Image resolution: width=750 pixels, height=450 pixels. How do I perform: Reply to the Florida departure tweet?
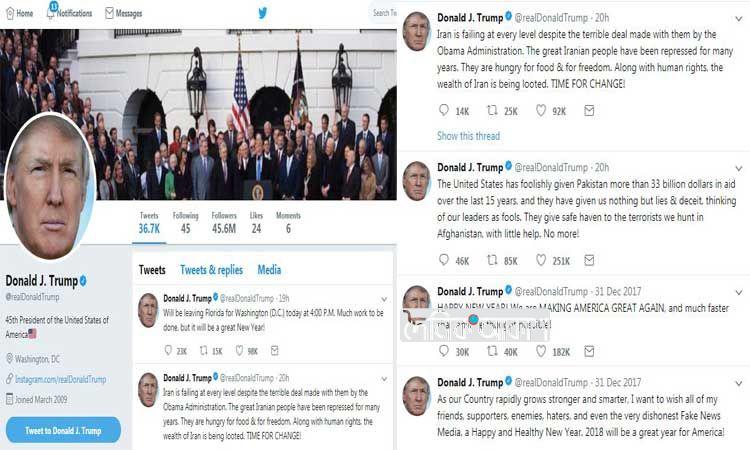[167, 350]
